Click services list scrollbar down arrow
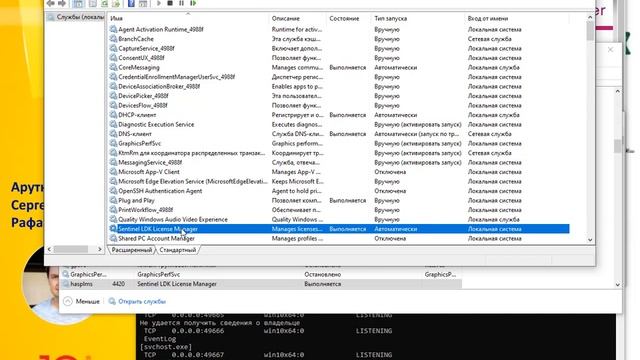The height and width of the screenshot is (360, 640). [x=590, y=240]
